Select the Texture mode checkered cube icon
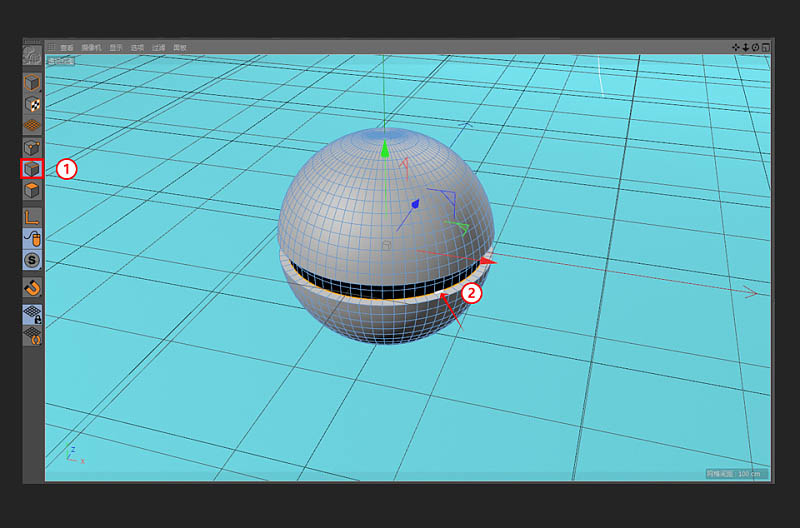This screenshot has height=528, width=800. pos(32,104)
